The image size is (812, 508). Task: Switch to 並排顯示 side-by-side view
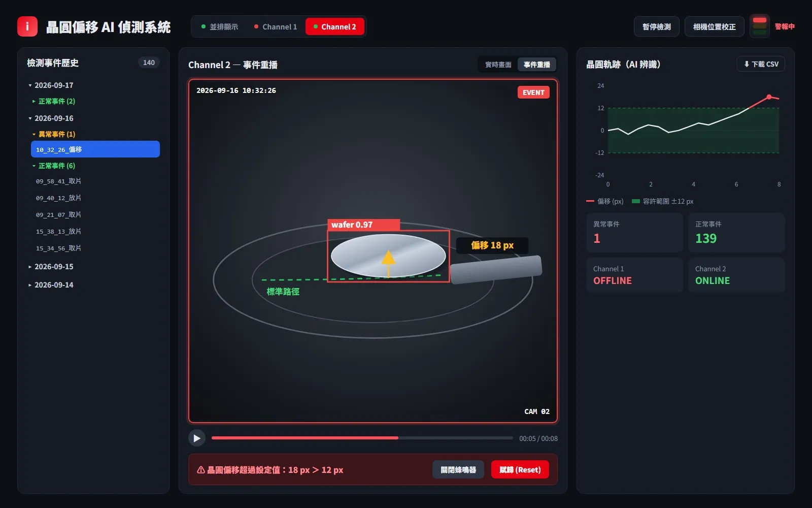[x=219, y=26]
